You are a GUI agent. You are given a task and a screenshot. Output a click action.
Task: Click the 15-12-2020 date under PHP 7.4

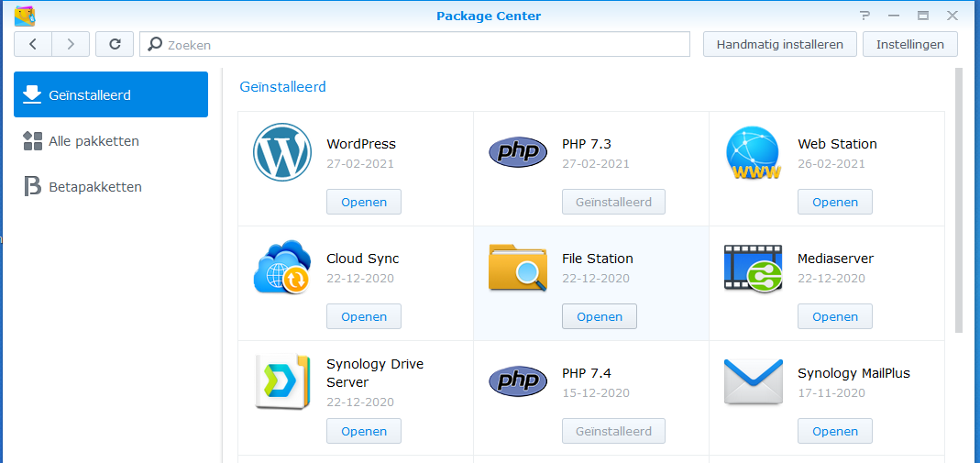[x=596, y=393]
